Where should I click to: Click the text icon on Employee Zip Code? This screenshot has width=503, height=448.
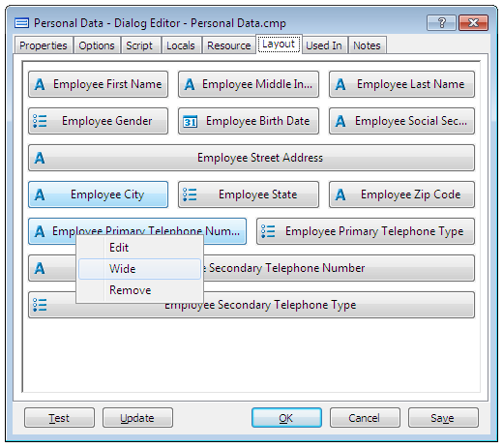[340, 194]
